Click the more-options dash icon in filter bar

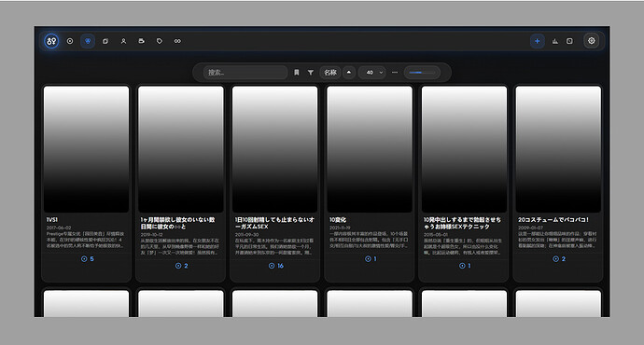click(395, 73)
